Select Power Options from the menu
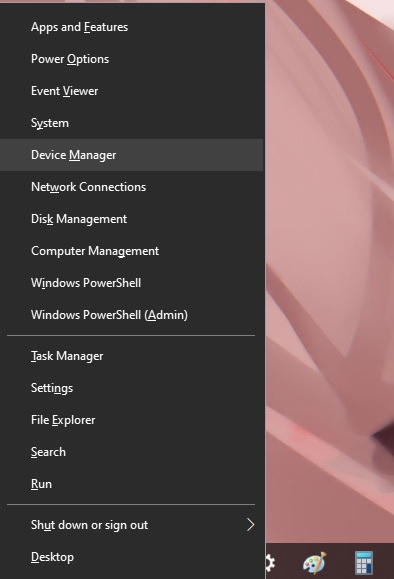 pos(132,59)
